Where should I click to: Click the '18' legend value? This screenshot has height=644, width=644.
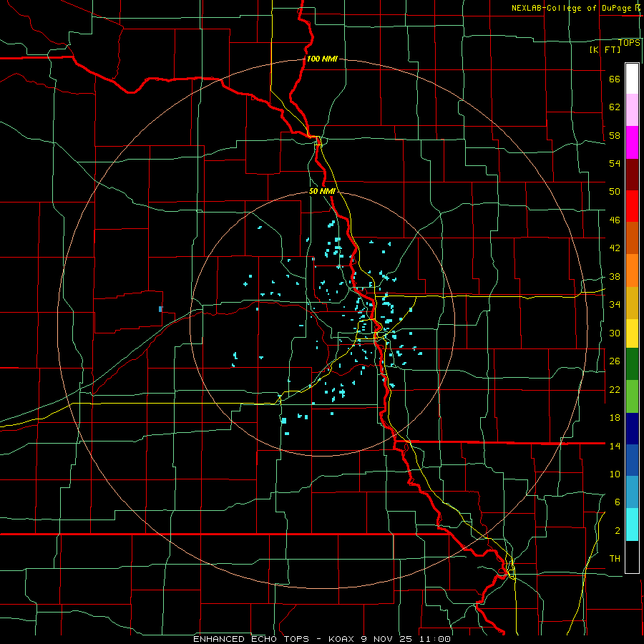click(x=615, y=418)
